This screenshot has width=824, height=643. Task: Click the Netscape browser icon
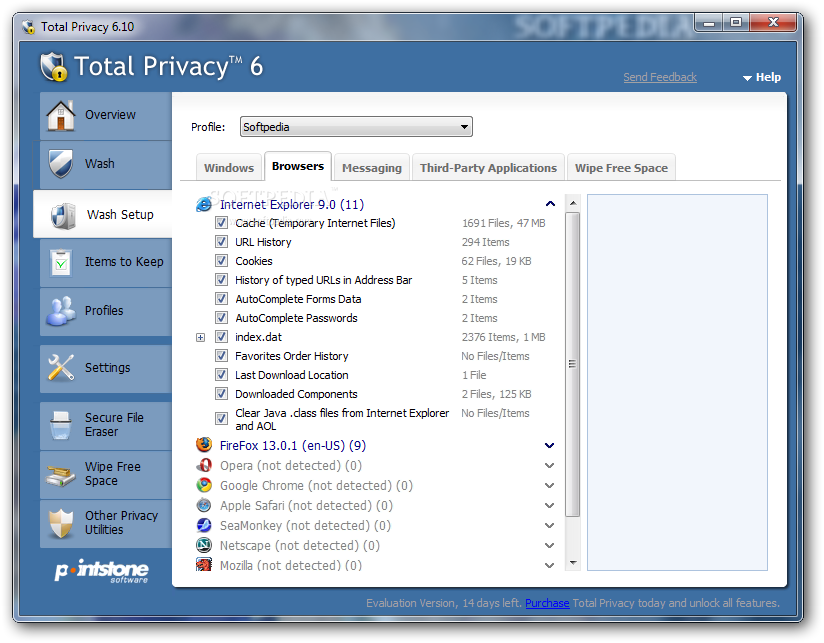(x=204, y=545)
